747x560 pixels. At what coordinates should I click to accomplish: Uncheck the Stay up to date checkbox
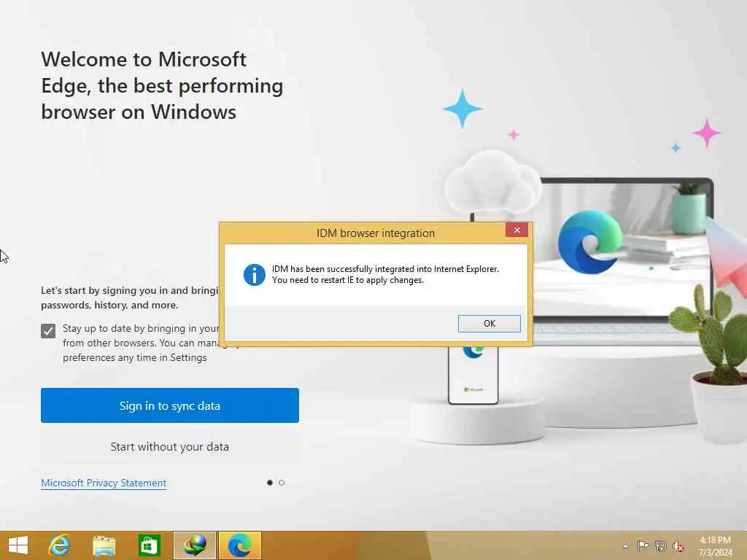48,330
